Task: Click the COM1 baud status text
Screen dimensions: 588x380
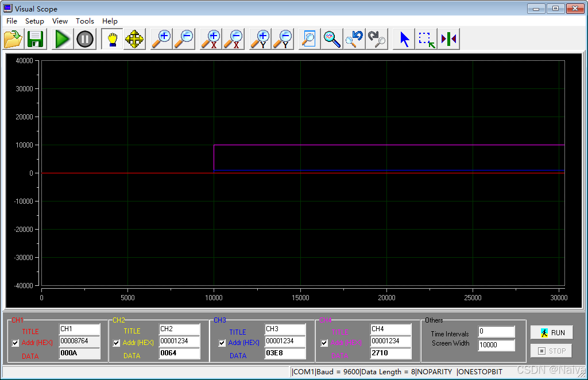Action: pyautogui.click(x=326, y=372)
